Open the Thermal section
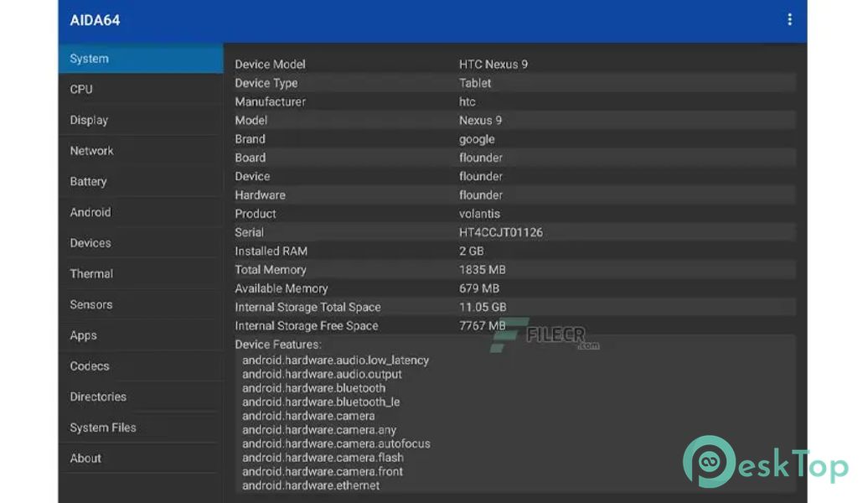Viewport: 868px width, 503px height. coord(141,273)
